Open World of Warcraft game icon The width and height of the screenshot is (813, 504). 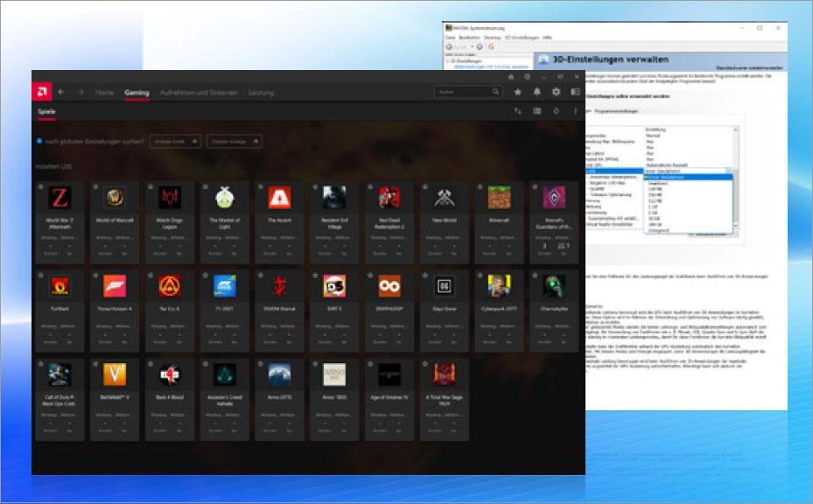[x=115, y=198]
